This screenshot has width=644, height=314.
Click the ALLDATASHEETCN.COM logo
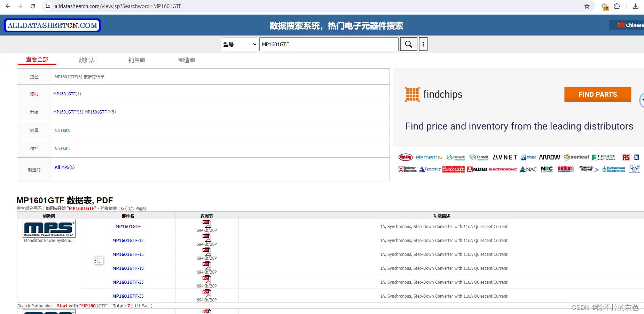pos(52,25)
